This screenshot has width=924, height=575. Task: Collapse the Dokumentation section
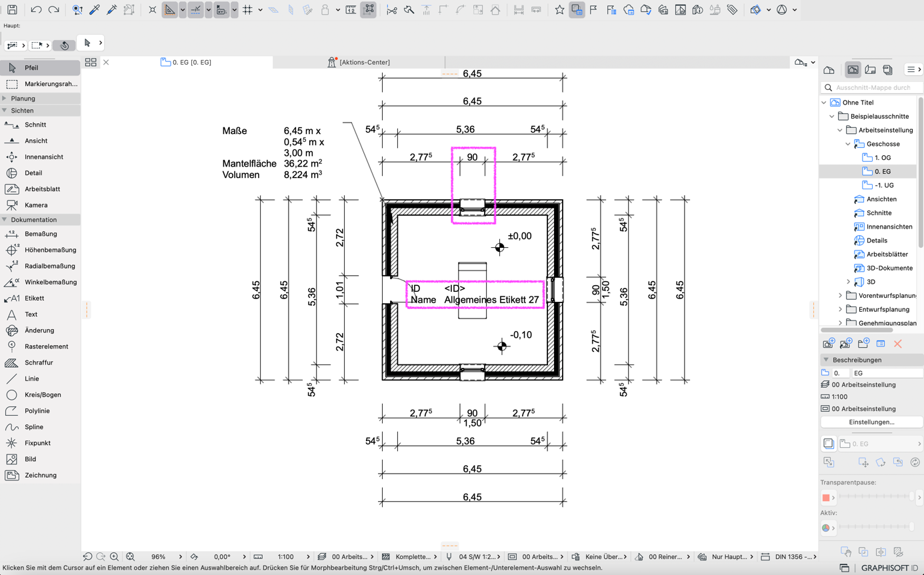(5, 220)
